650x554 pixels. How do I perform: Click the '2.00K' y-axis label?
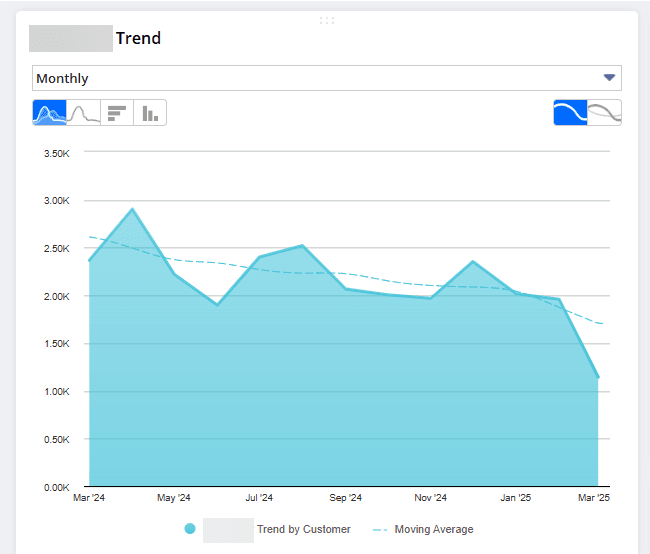[57, 296]
